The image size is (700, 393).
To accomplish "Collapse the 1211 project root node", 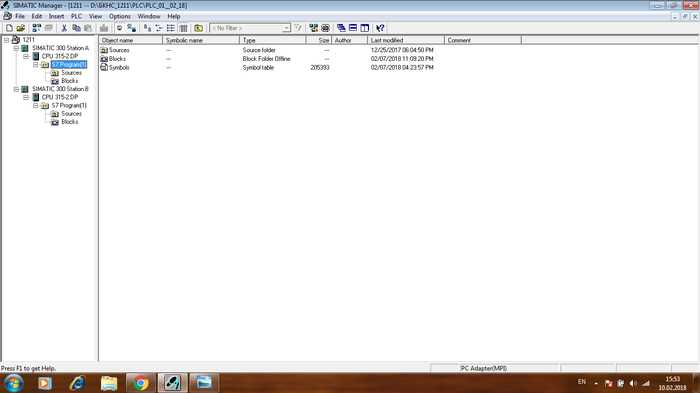I will pyautogui.click(x=6, y=40).
